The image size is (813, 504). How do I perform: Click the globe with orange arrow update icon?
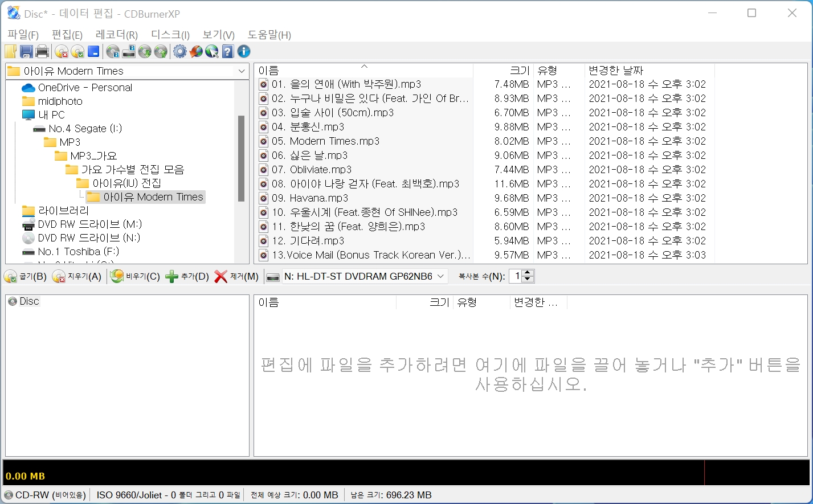[x=196, y=52]
